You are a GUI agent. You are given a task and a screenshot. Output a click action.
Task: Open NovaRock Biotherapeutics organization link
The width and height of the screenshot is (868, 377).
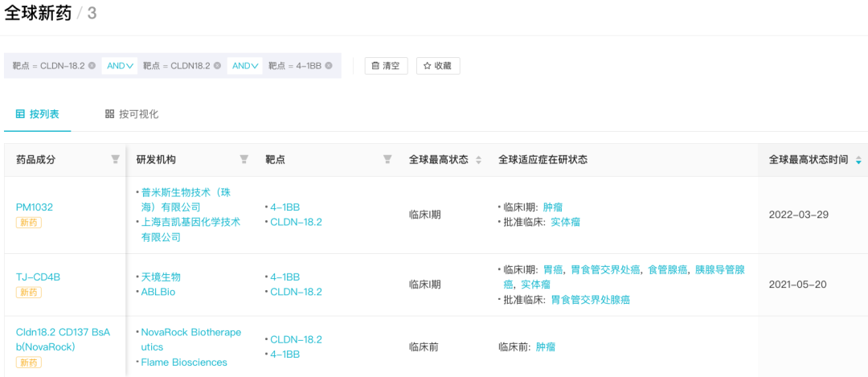(x=191, y=339)
